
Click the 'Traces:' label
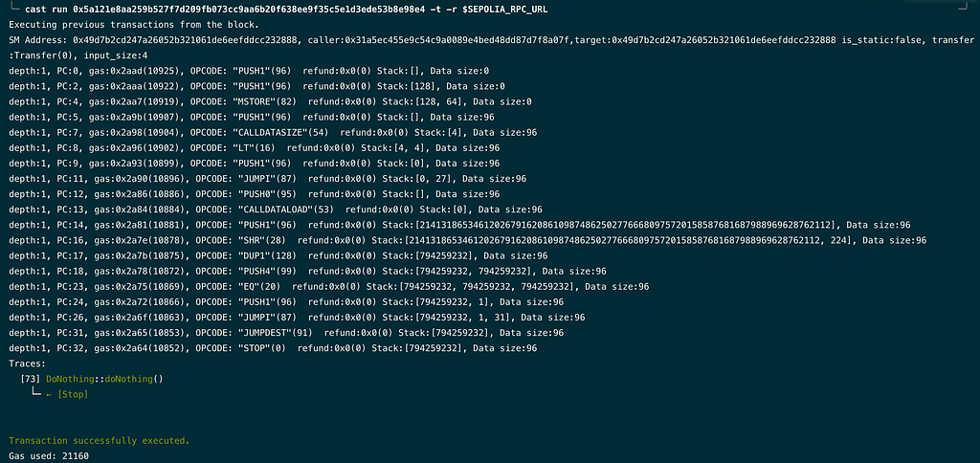point(27,364)
